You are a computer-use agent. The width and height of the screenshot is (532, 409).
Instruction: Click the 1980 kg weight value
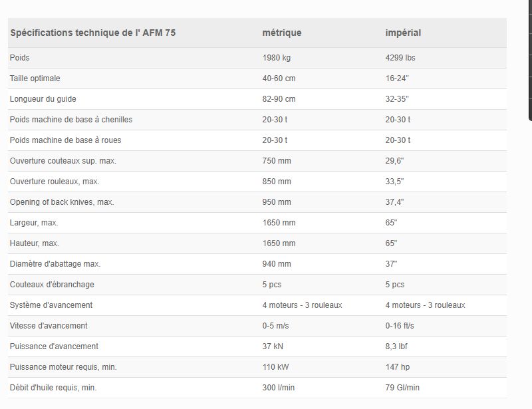tap(277, 58)
